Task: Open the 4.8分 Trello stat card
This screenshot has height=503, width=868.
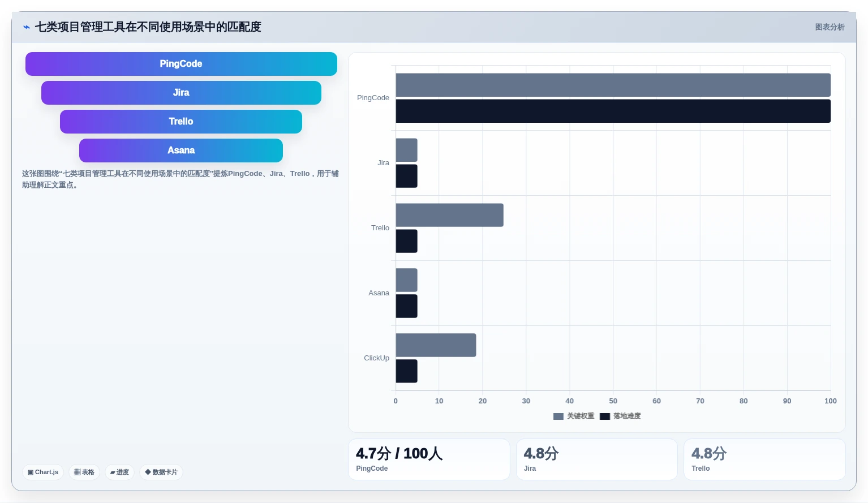Action: (x=764, y=459)
